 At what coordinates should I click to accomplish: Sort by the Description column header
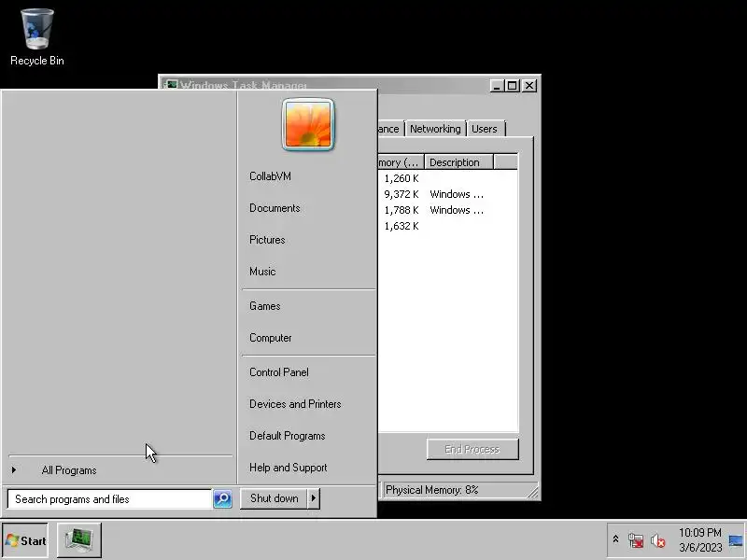pos(458,162)
